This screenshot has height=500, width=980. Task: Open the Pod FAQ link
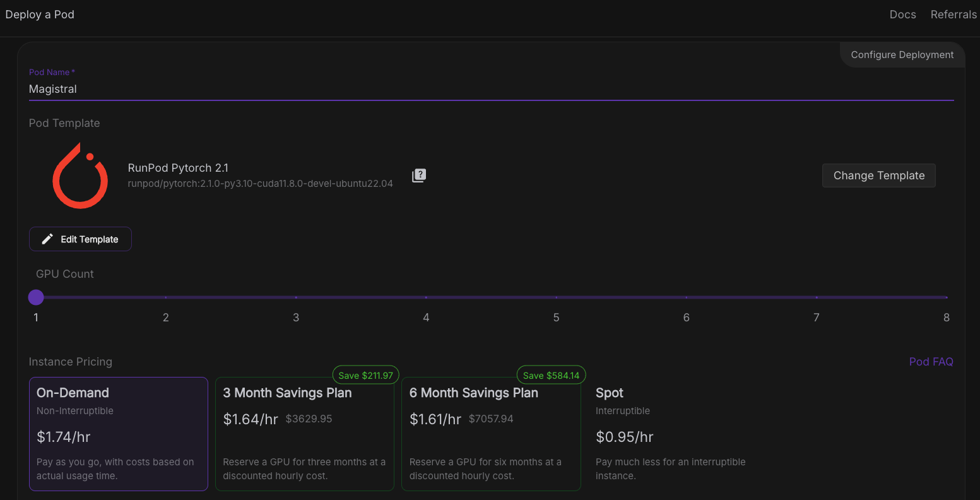coord(931,362)
